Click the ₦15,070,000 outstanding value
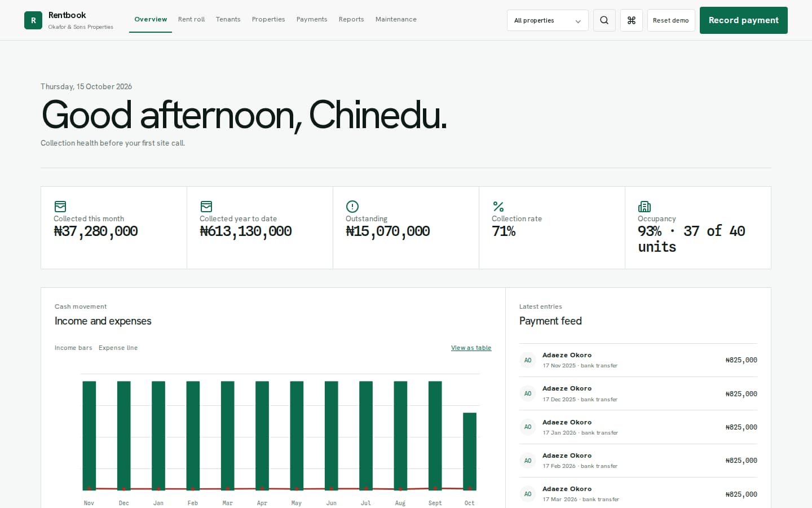The height and width of the screenshot is (508, 812). (388, 231)
